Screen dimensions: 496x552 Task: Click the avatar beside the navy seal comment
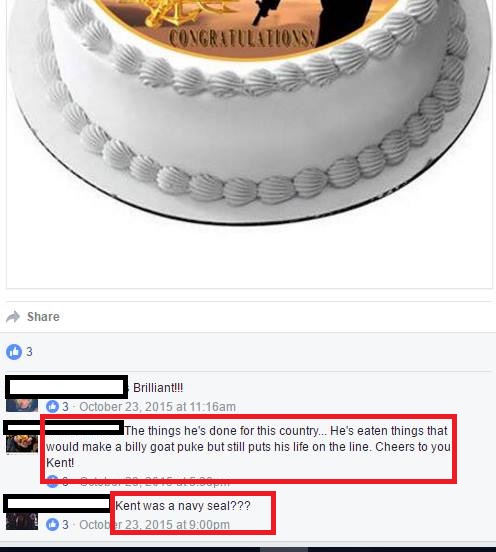[22, 521]
